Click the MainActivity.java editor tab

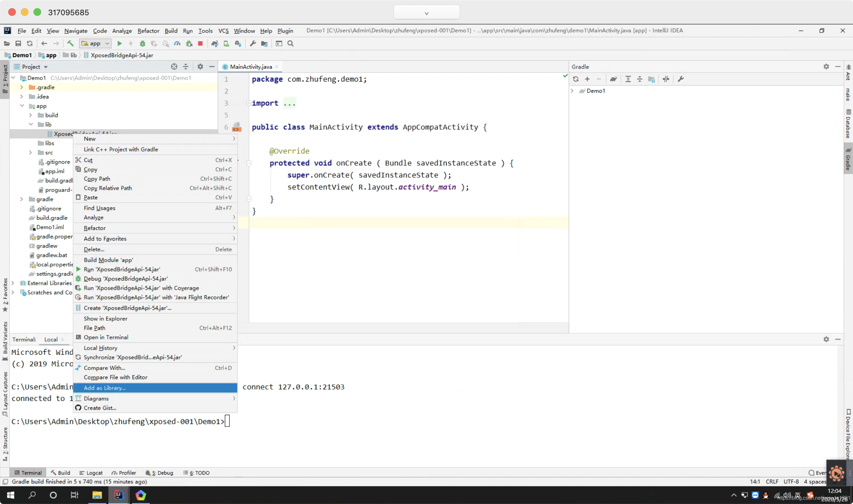(250, 67)
